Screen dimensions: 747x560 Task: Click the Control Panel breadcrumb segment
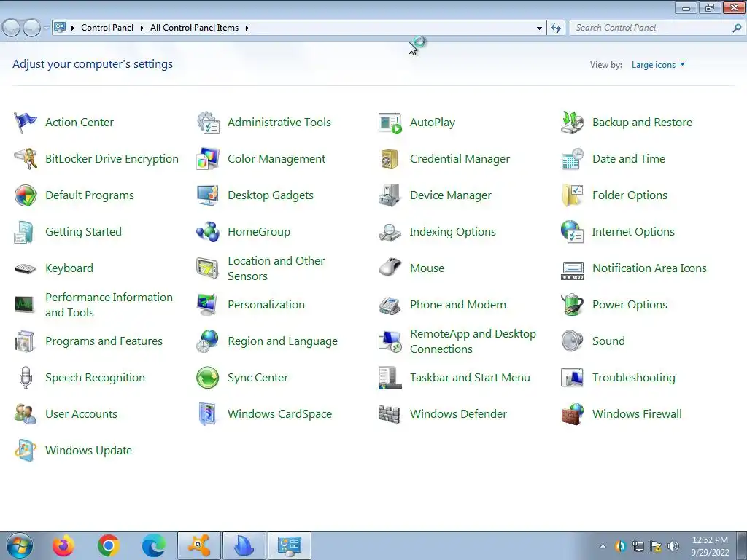pos(107,28)
